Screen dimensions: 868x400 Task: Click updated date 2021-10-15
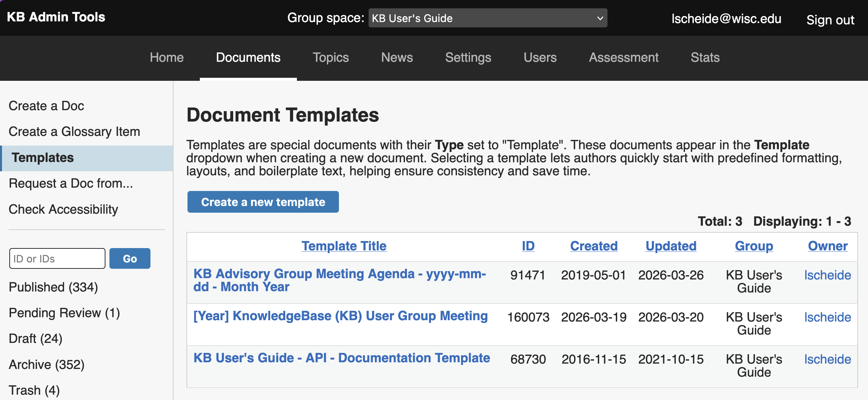click(671, 359)
